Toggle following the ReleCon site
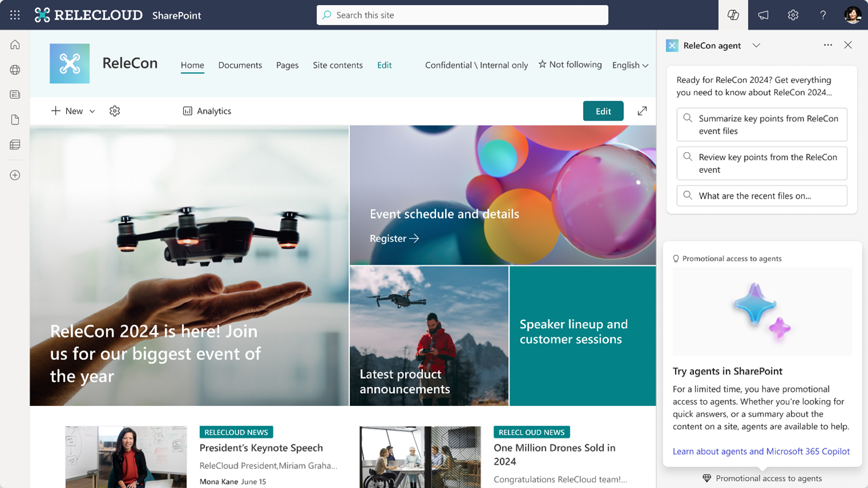Screen dimensions: 868x488 [x=569, y=65]
